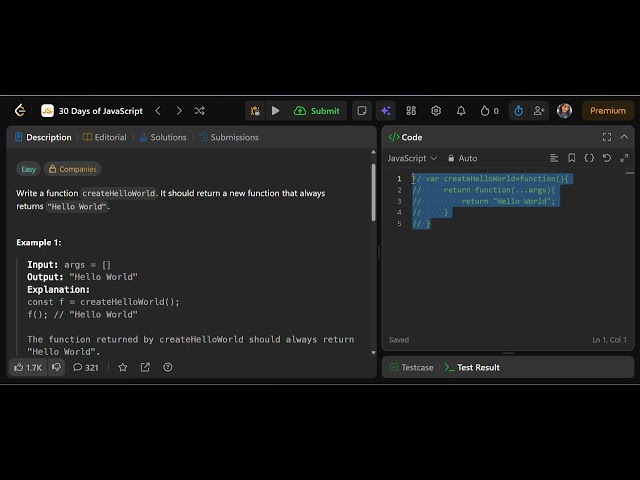The width and height of the screenshot is (640, 480).
Task: Open the Premium subscription page
Action: point(608,111)
